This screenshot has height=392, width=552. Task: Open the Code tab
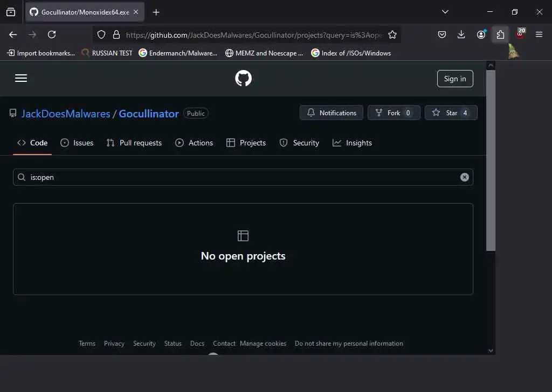point(32,143)
